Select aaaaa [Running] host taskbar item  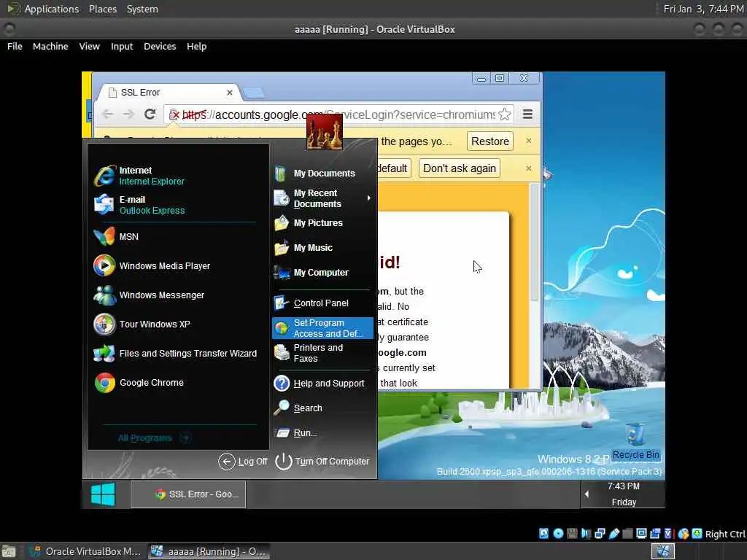[209, 551]
